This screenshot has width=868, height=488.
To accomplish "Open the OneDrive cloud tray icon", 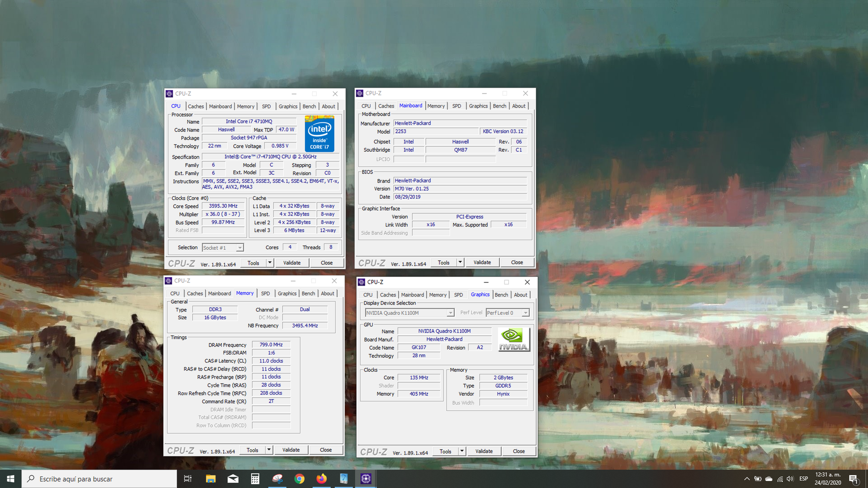I will click(769, 479).
